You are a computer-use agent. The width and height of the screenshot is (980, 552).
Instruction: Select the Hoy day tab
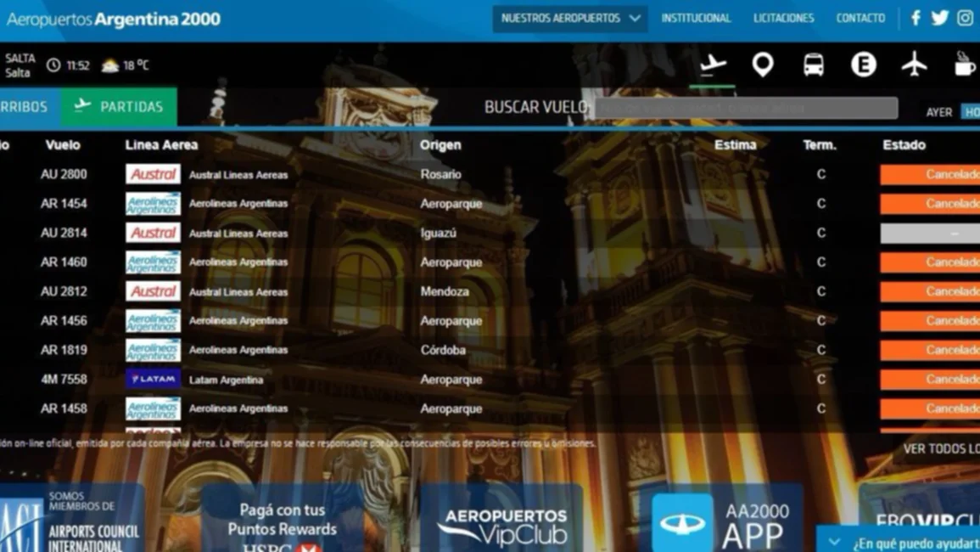[x=971, y=112]
